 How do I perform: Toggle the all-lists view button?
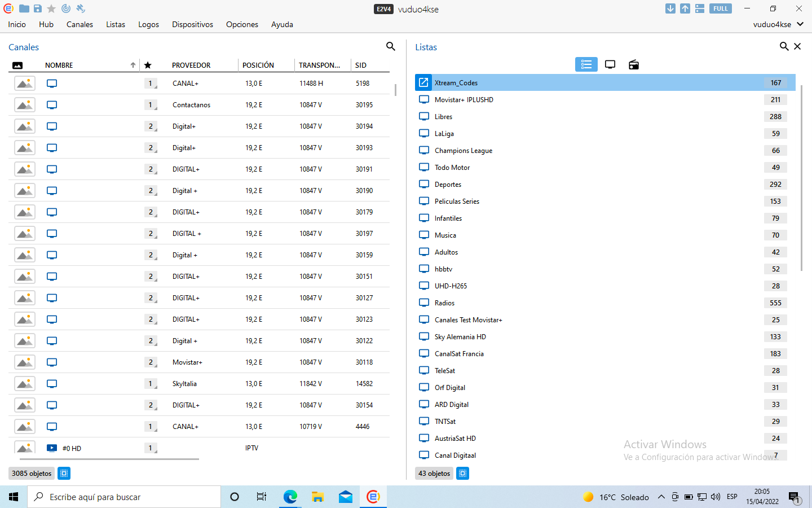tap(586, 64)
